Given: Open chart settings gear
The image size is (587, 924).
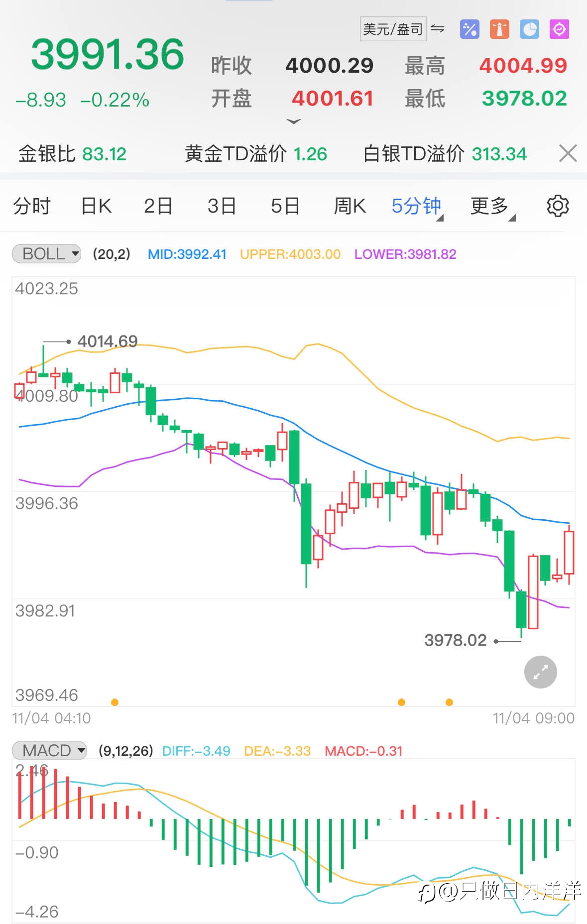Looking at the screenshot, I should pyautogui.click(x=558, y=206).
